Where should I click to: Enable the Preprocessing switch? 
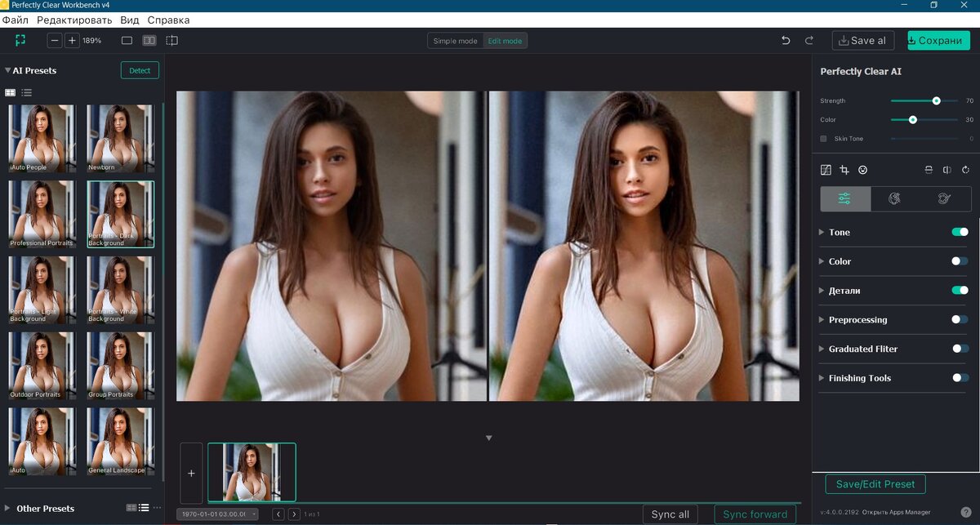(960, 319)
